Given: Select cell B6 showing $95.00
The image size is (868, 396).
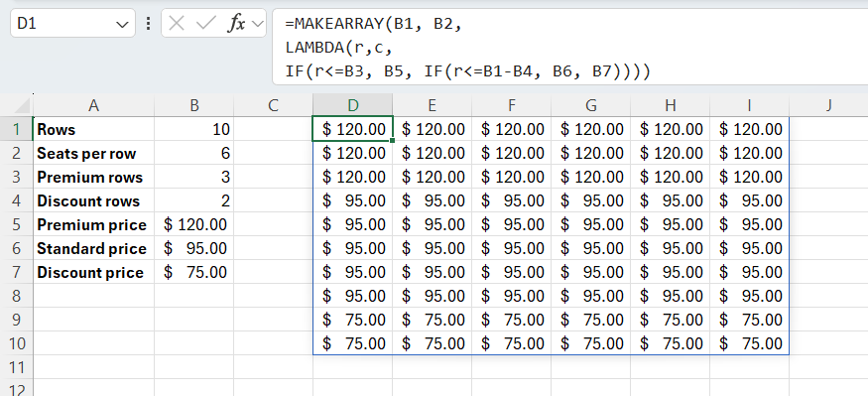Looking at the screenshot, I should tap(193, 248).
